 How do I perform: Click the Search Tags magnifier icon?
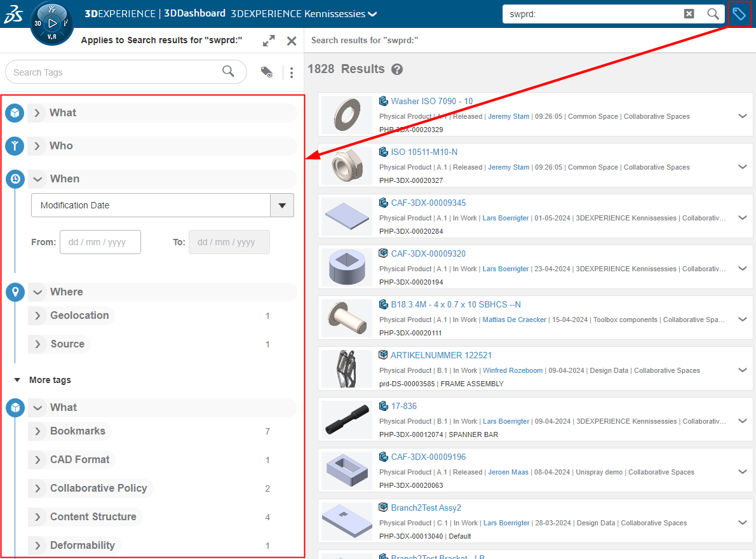pos(228,72)
